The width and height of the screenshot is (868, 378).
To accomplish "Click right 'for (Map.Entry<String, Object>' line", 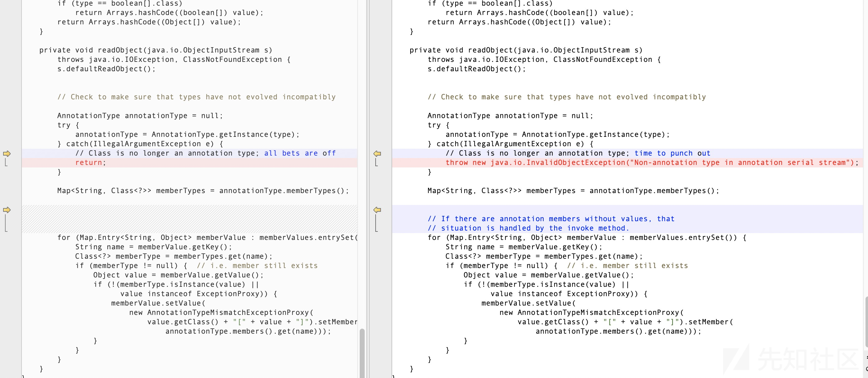I will click(x=587, y=238).
